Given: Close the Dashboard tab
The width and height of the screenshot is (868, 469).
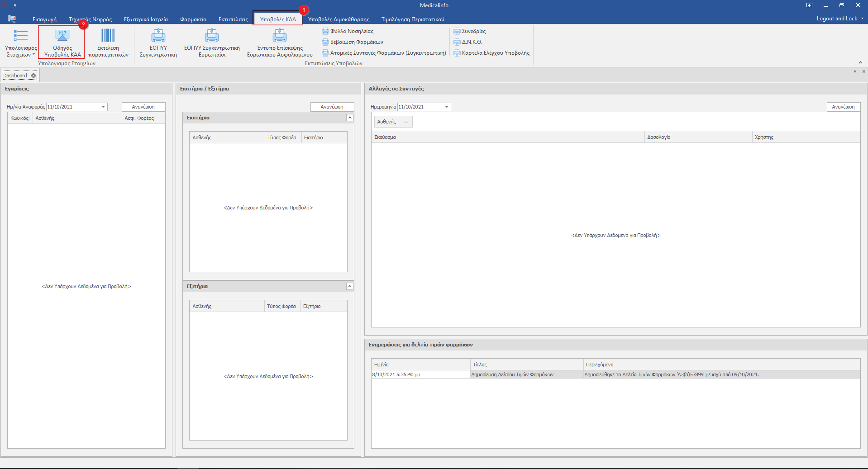Looking at the screenshot, I should 33,76.
